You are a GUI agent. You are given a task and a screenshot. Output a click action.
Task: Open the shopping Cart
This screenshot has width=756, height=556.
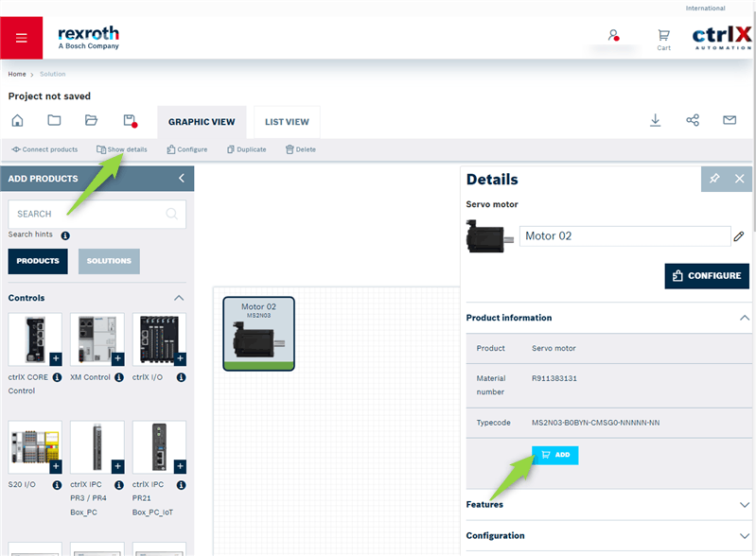tap(663, 40)
